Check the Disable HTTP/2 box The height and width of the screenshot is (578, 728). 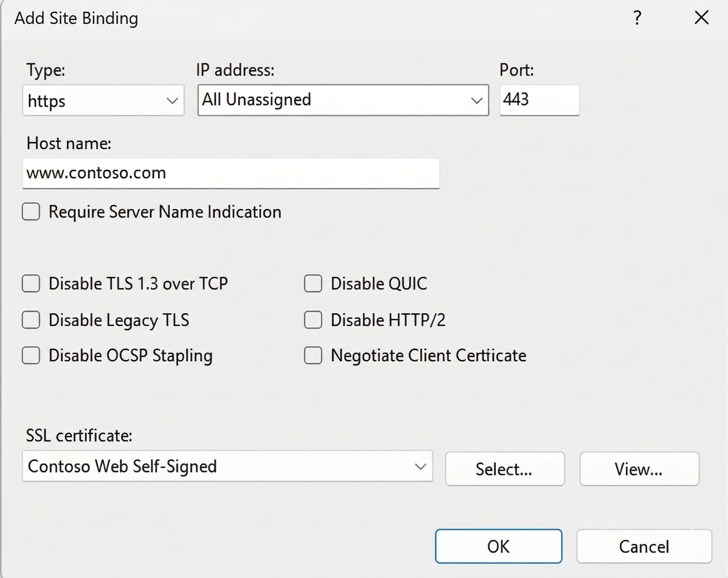click(313, 320)
